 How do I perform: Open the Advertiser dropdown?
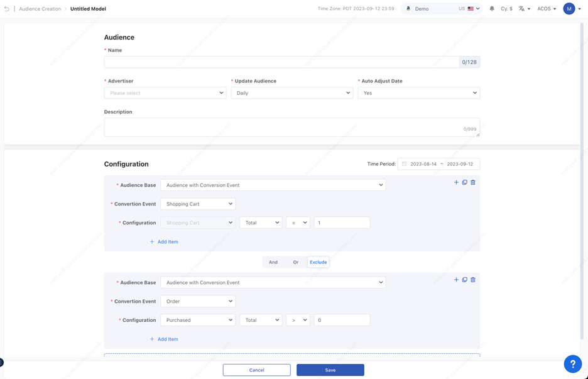pyautogui.click(x=165, y=92)
